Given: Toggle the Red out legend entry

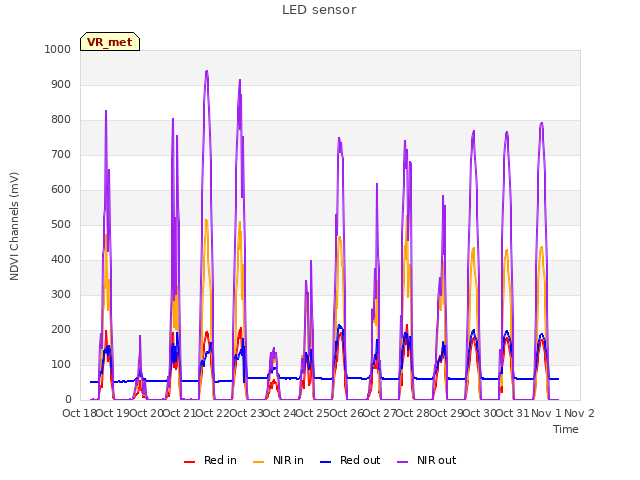Looking at the screenshot, I should pyautogui.click(x=350, y=460).
